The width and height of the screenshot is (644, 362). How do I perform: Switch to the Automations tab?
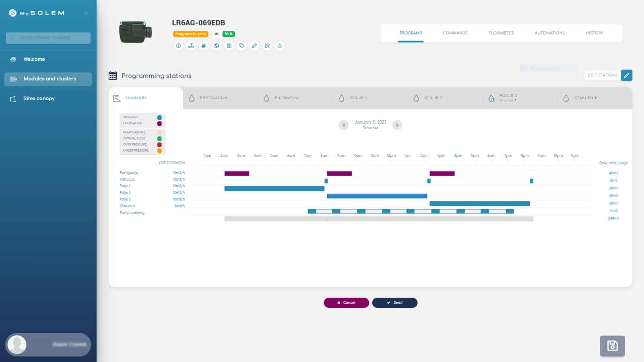tap(549, 33)
